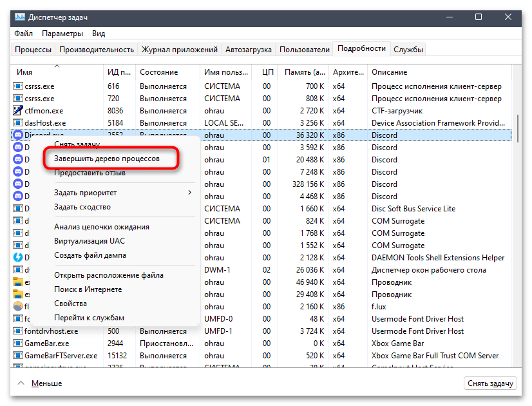Select the ctfmon.exe process row

(261, 111)
